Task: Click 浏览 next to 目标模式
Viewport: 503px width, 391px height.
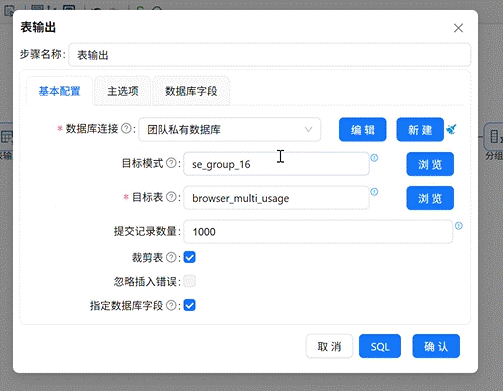Action: (430, 164)
